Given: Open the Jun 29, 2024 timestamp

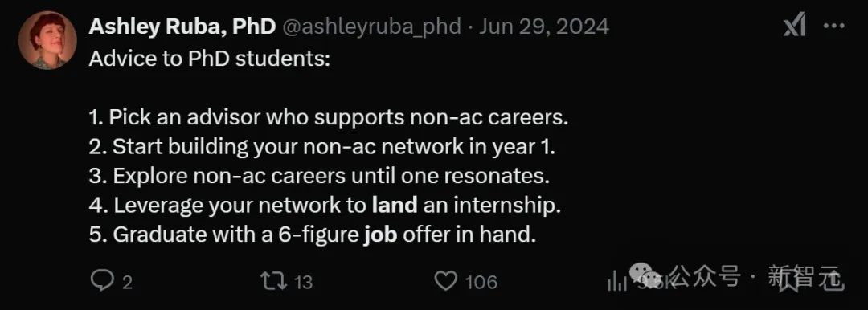Looking at the screenshot, I should [x=544, y=27].
